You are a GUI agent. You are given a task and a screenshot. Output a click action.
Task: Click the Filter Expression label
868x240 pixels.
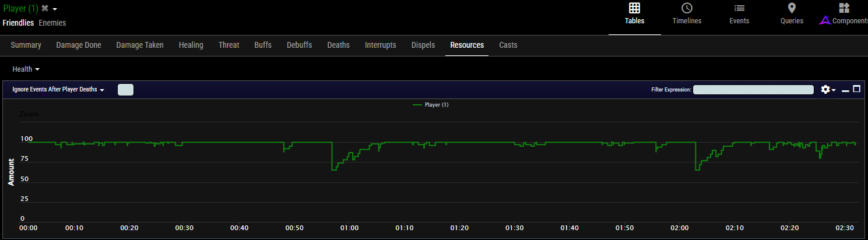pos(671,90)
